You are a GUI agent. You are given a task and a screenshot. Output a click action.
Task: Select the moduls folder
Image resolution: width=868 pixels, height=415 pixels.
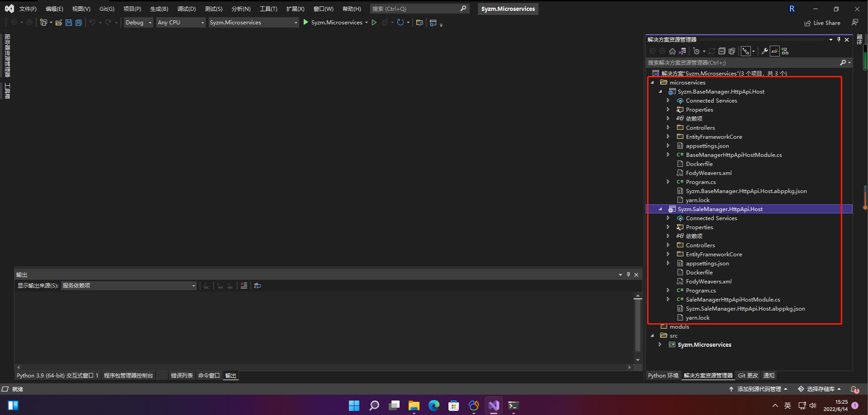[x=679, y=327]
